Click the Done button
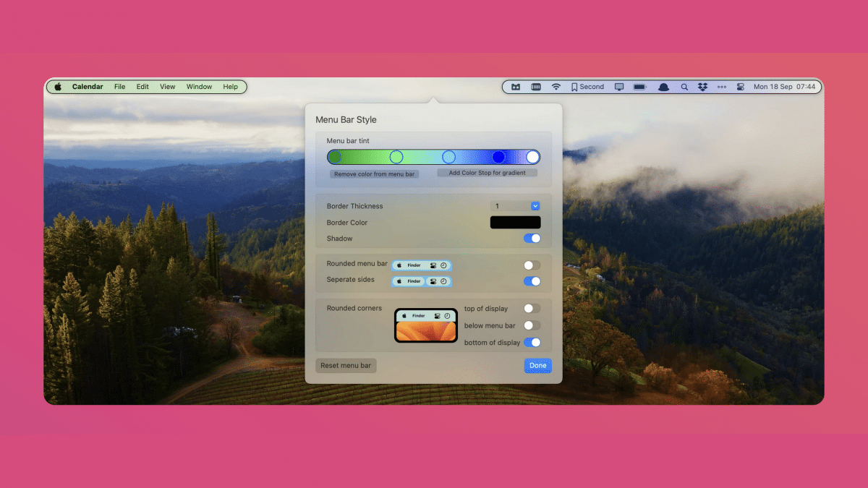 pyautogui.click(x=537, y=366)
